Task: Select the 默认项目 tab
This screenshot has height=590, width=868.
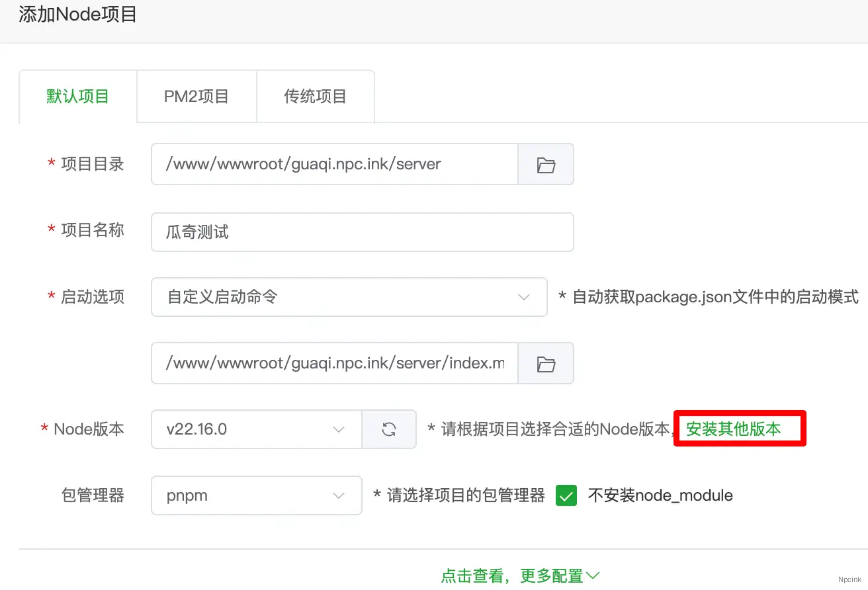Action: click(x=77, y=96)
